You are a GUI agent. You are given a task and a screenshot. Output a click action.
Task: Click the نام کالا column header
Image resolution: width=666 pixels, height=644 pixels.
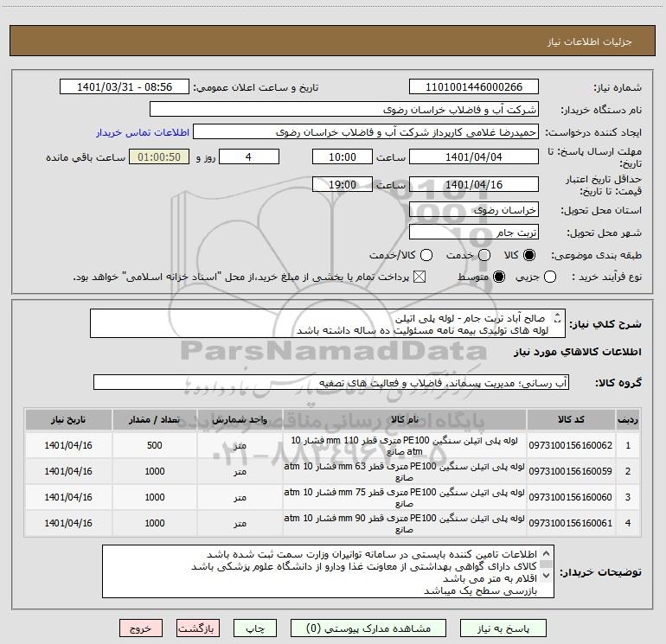click(404, 419)
